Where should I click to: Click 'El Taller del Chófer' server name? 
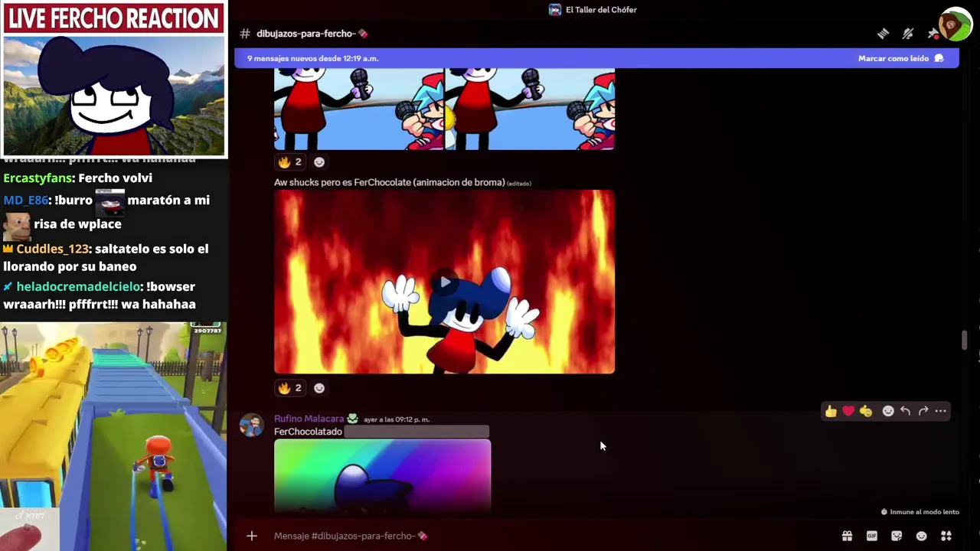pos(601,10)
